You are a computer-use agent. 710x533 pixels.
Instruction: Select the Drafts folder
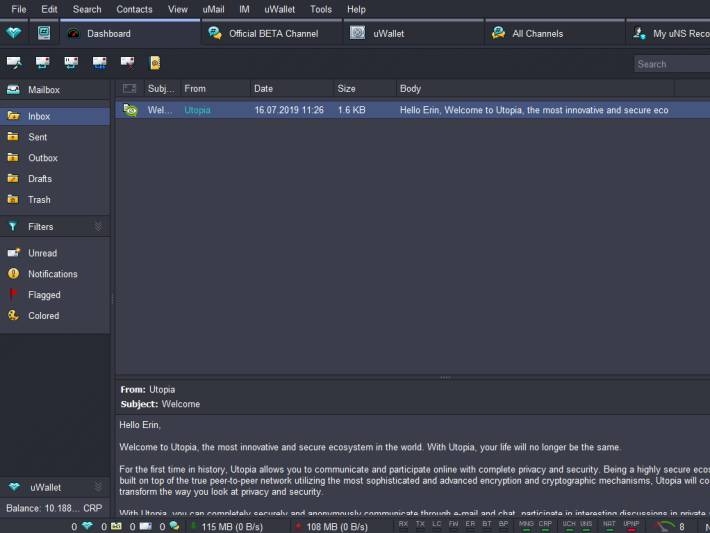click(x=55, y=178)
